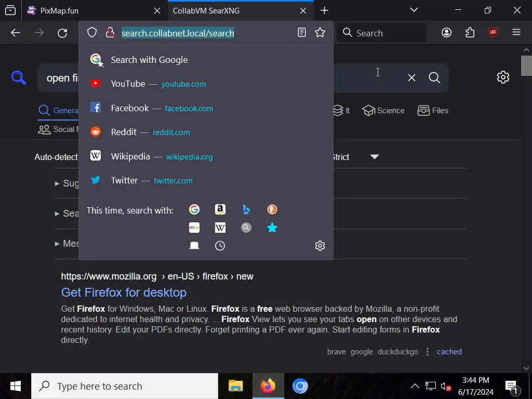Choose the Reddit suggestion row
The image size is (532, 399).
pos(206,132)
